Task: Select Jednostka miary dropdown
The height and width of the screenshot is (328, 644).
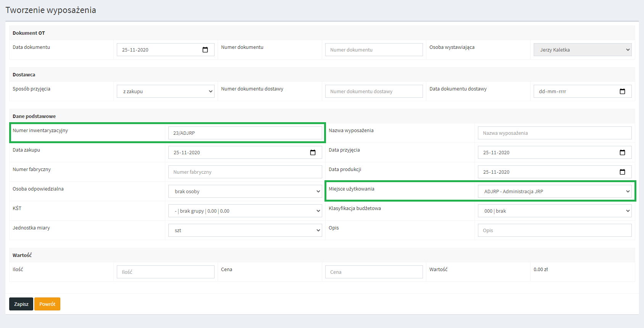Action: [245, 231]
